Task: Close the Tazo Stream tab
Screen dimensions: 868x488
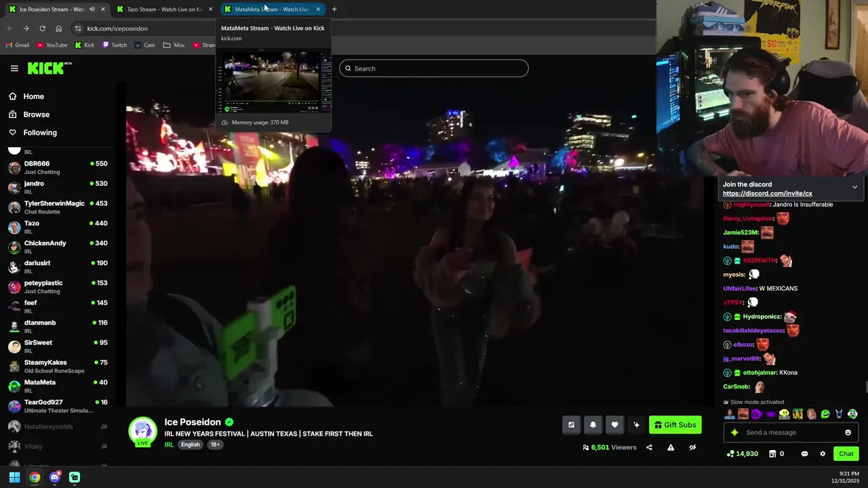Action: pos(210,9)
